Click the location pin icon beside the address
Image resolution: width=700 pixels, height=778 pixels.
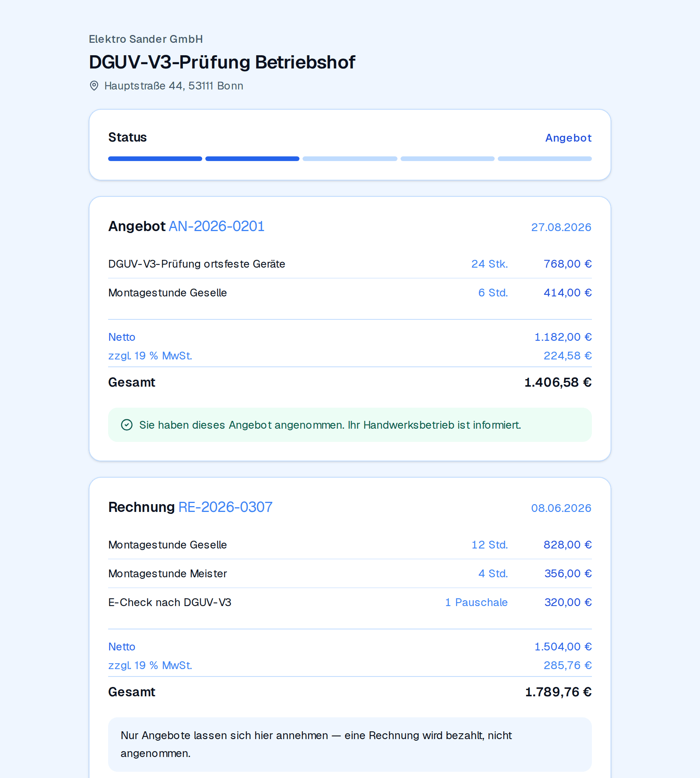point(94,86)
